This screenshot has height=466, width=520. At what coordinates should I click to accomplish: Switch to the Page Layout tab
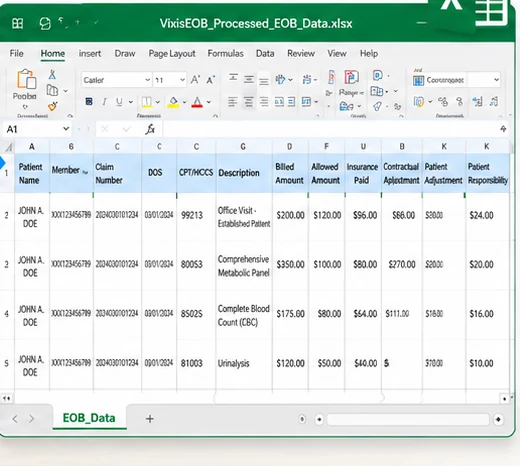(172, 54)
